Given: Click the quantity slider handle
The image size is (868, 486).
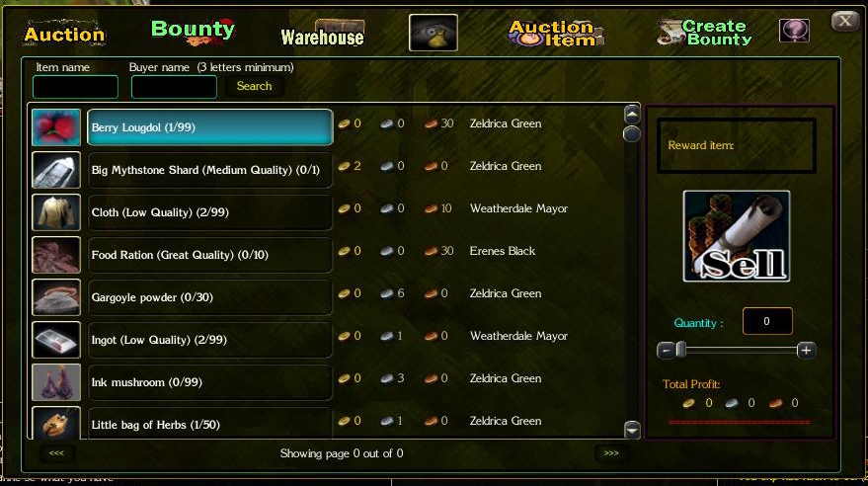Looking at the screenshot, I should point(681,350).
